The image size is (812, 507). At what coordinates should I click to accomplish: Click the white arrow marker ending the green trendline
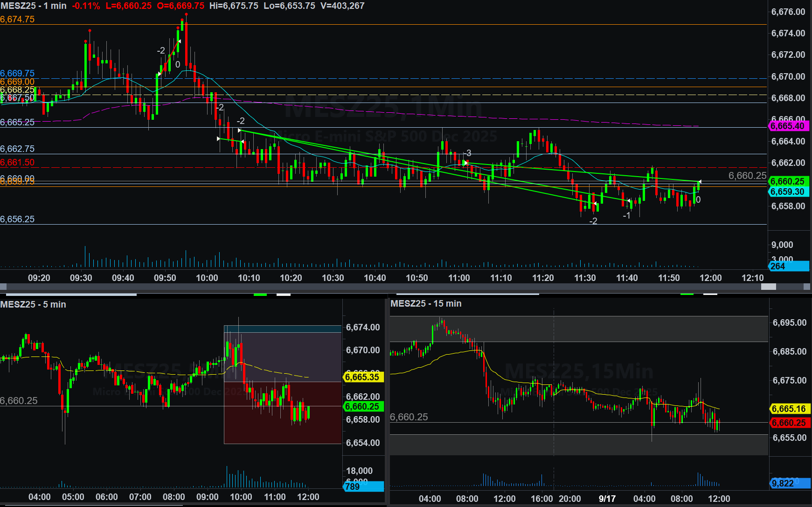(699, 182)
